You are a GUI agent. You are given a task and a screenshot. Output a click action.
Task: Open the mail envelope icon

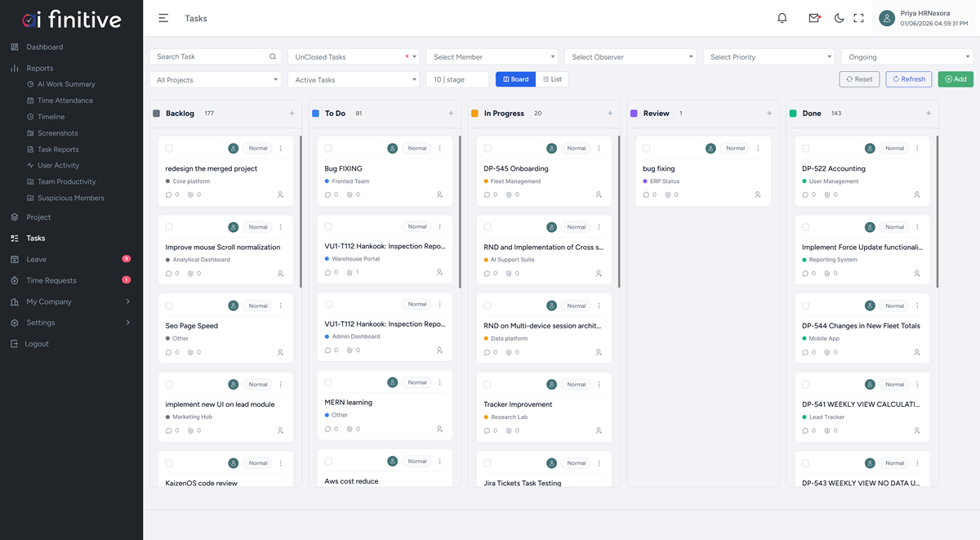pyautogui.click(x=814, y=18)
